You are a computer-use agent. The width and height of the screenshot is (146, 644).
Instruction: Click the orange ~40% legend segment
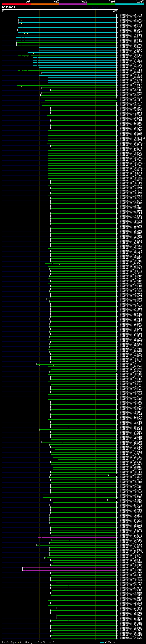point(45,4)
